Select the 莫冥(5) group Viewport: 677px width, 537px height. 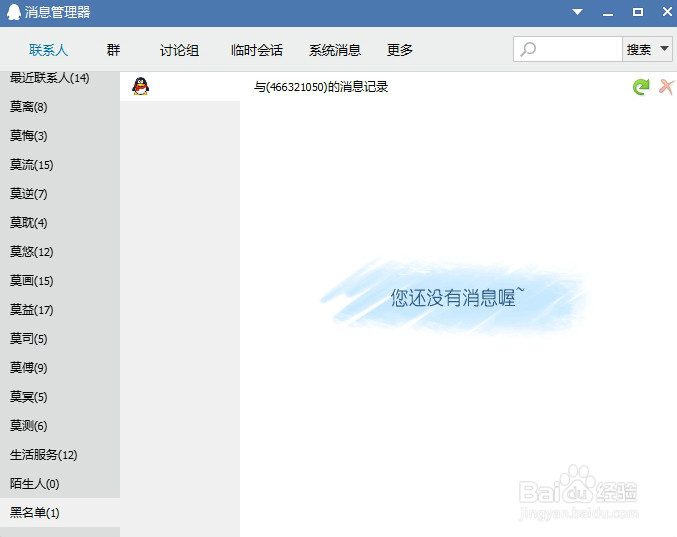[60, 396]
